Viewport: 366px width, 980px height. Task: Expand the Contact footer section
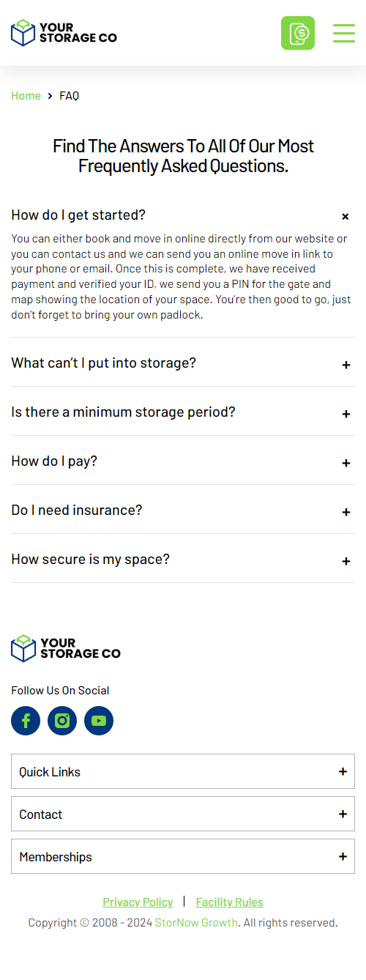(183, 814)
